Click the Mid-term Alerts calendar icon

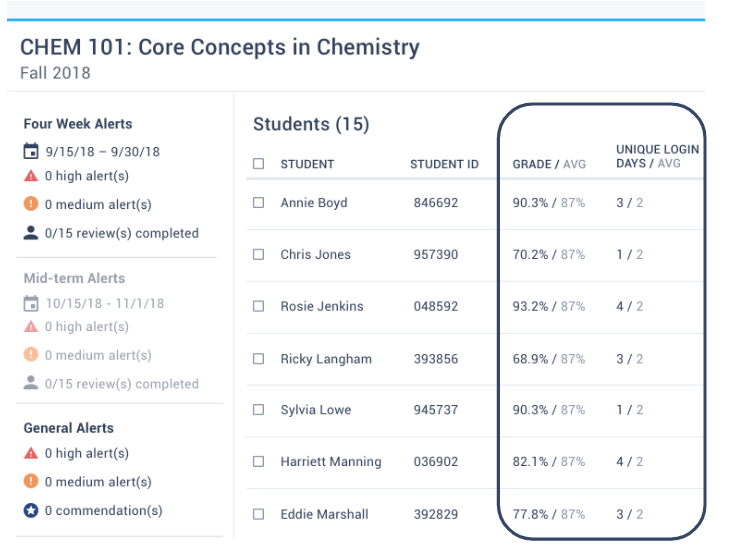tap(31, 303)
